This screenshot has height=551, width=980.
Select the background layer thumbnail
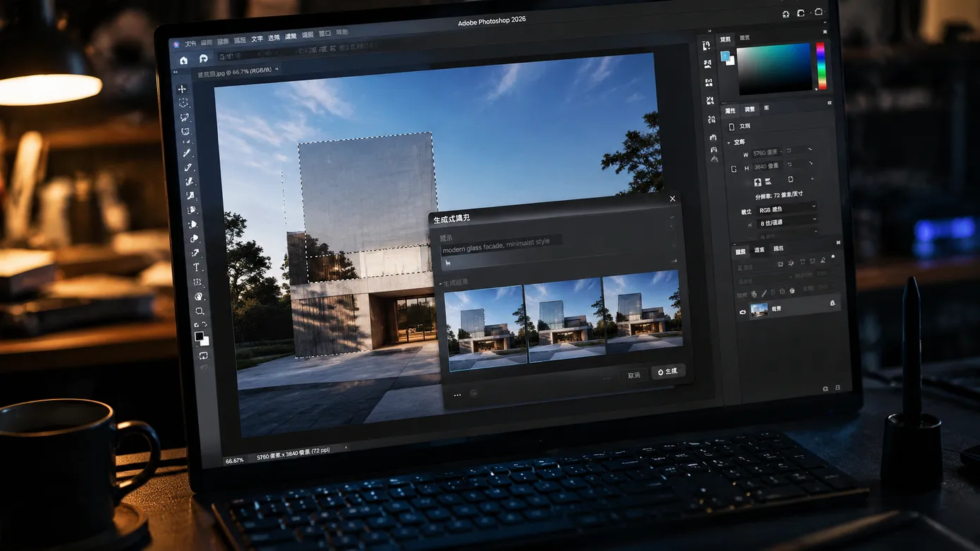[x=759, y=309]
